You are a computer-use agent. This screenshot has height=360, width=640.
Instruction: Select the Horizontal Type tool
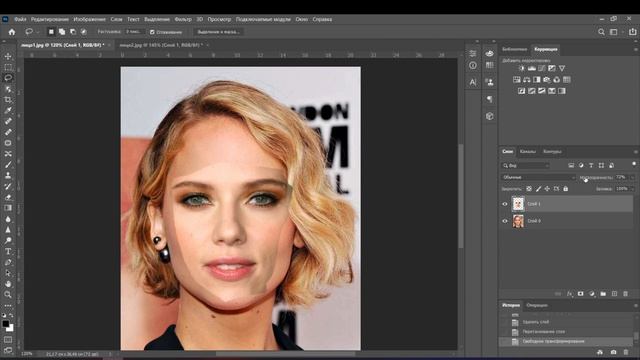point(8,251)
